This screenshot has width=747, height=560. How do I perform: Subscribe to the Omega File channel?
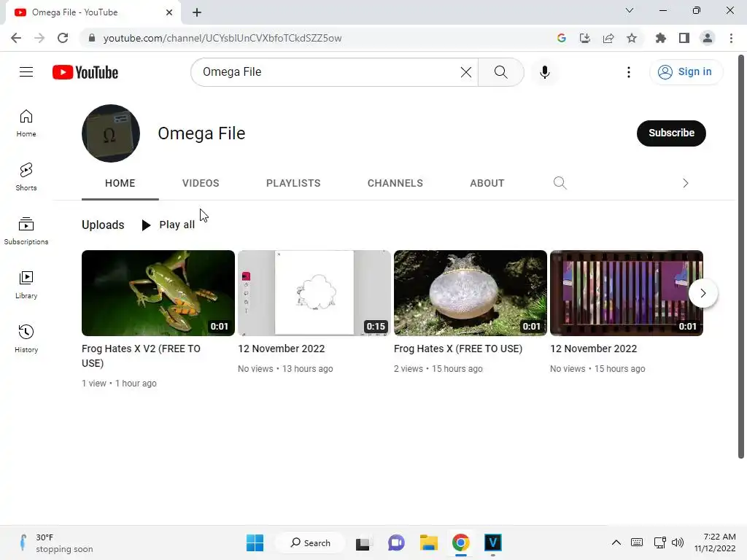671,133
